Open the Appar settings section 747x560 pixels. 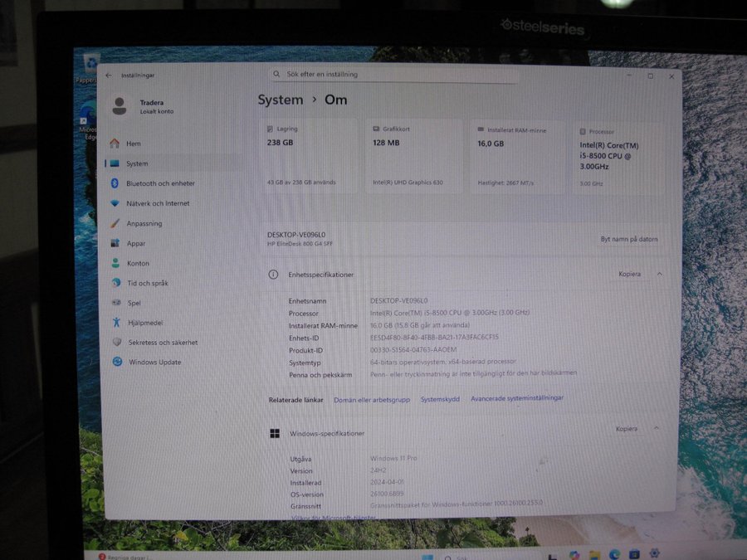coord(136,243)
